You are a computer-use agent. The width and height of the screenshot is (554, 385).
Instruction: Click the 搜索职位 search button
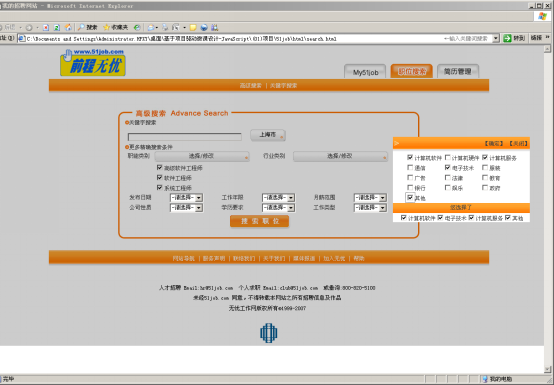click(259, 221)
